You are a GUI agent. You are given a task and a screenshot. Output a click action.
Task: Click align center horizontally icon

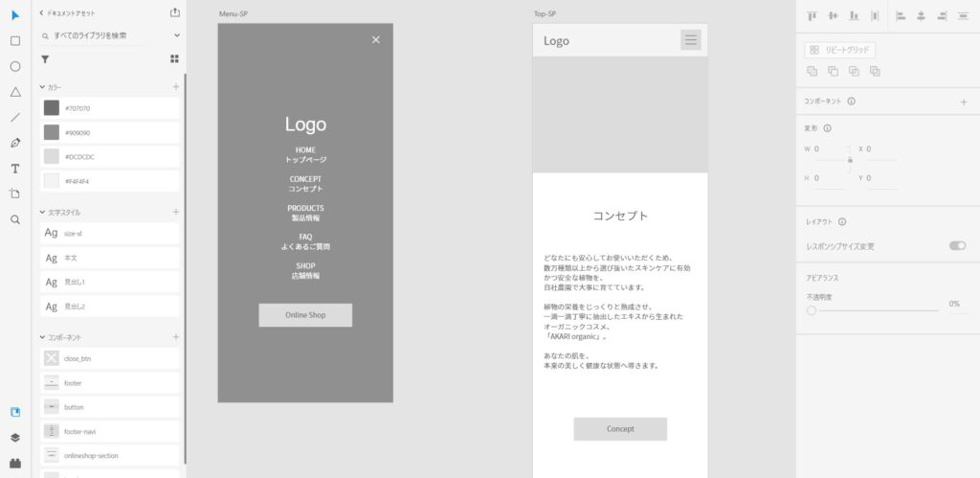coord(921,16)
